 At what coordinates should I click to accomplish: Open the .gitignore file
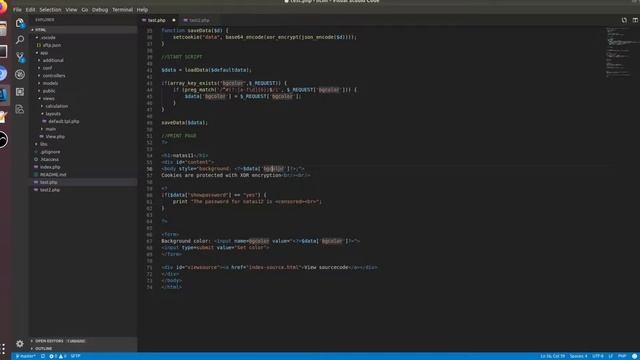click(x=50, y=152)
